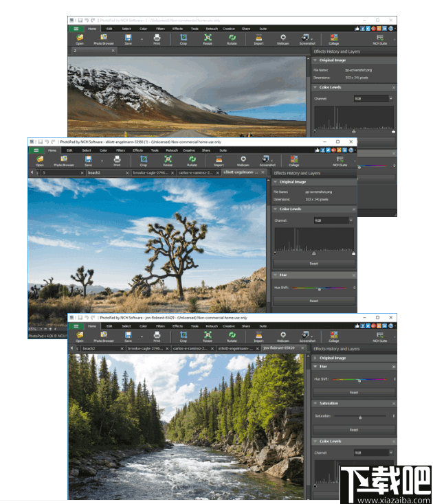
Task: Click Reset under Hue in bottom window
Action: pyautogui.click(x=354, y=393)
